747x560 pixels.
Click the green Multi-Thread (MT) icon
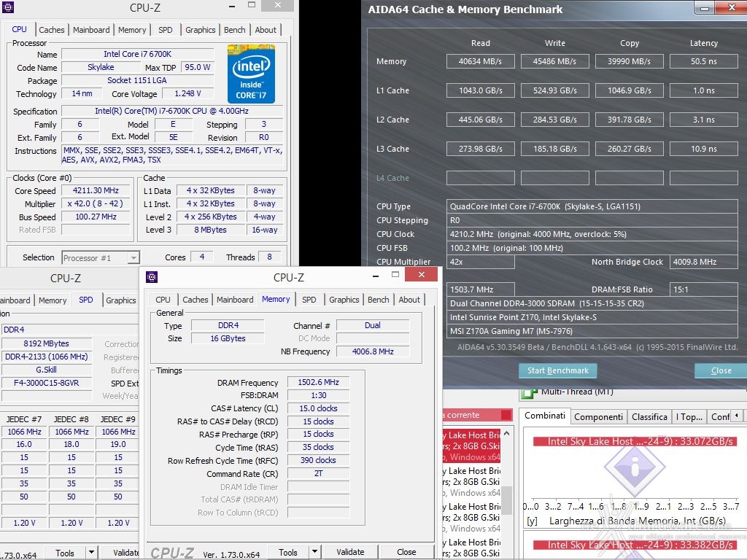[528, 393]
